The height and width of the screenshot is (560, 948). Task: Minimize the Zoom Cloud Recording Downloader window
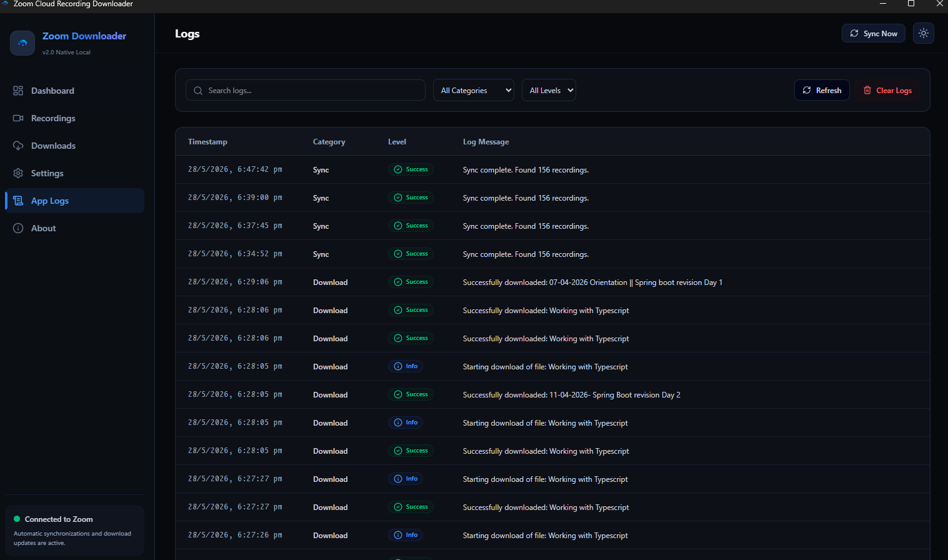[x=883, y=4]
